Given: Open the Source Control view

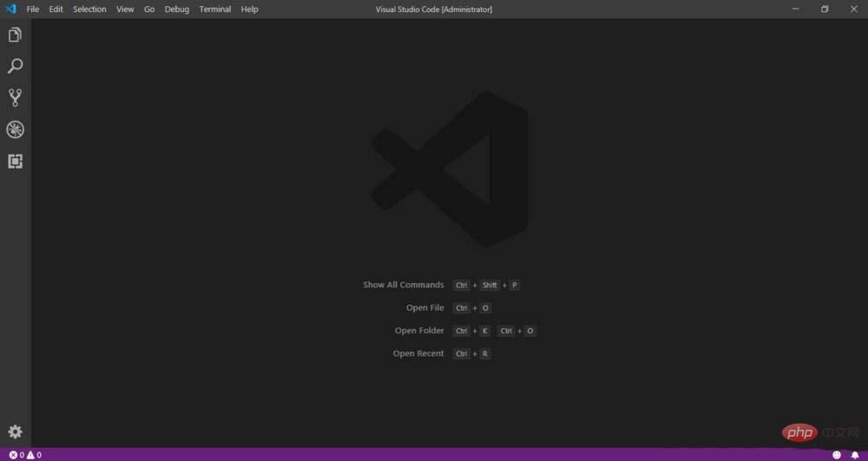Looking at the screenshot, I should [15, 98].
